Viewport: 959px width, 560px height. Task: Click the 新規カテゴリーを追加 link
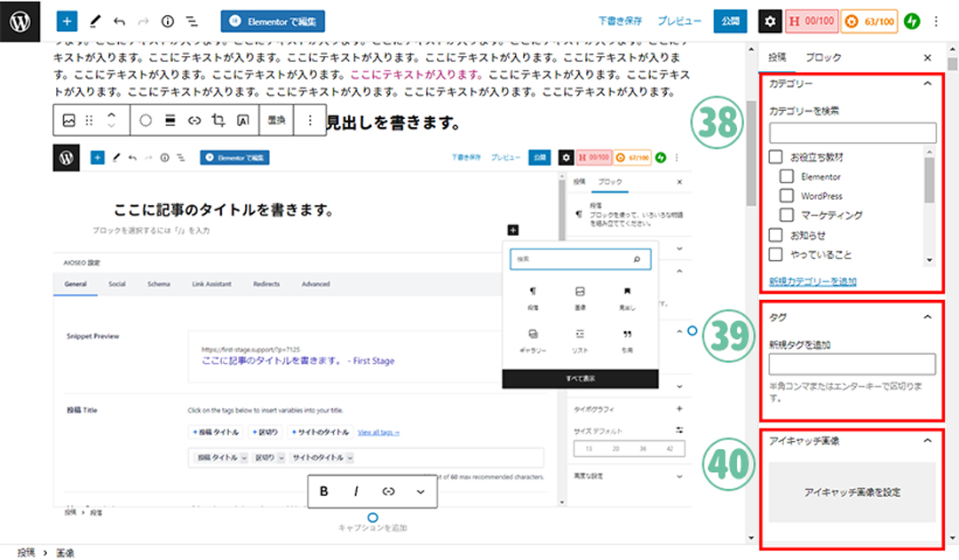812,281
